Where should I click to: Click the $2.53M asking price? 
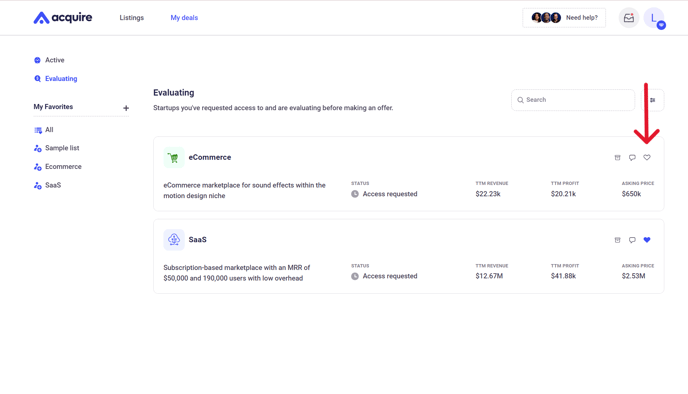pos(633,276)
